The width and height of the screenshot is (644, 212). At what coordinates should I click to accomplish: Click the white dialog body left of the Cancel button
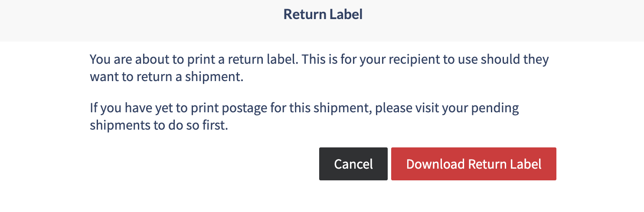[x=204, y=164]
